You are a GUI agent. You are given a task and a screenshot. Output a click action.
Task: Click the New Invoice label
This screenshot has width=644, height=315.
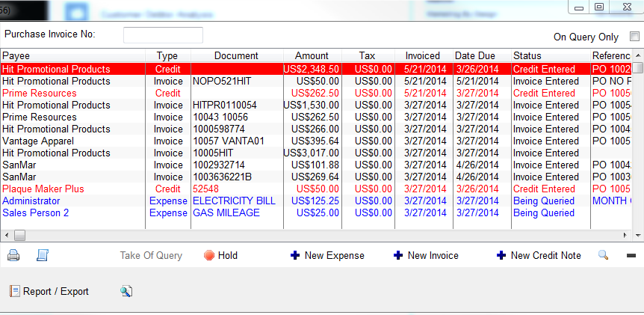(x=433, y=255)
